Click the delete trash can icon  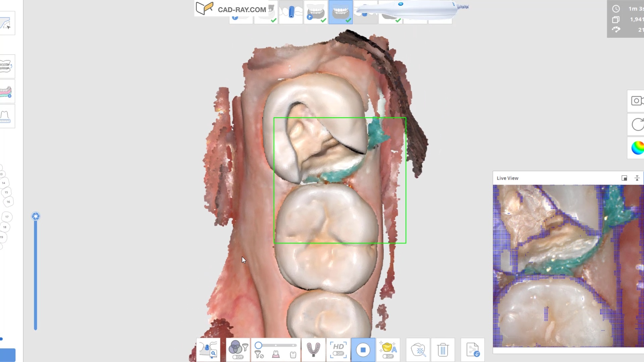(x=443, y=350)
